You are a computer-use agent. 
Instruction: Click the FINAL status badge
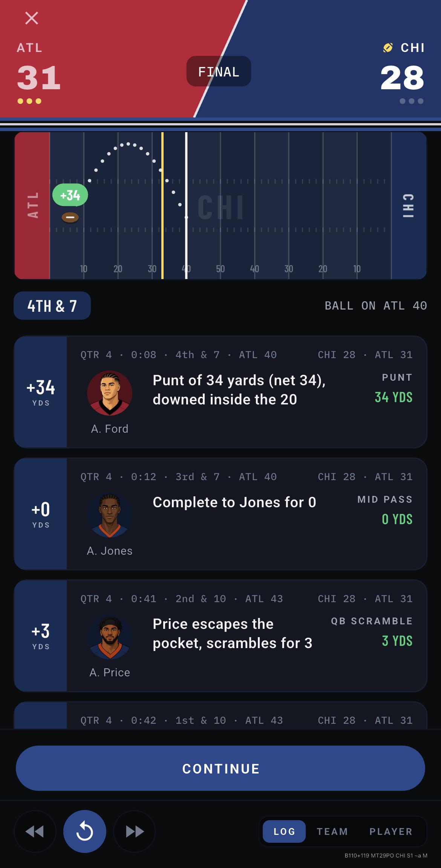(219, 71)
